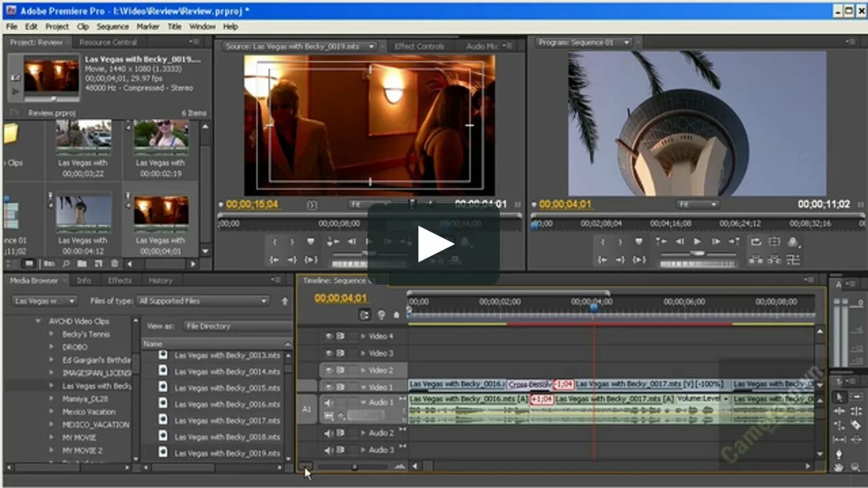
Task: Select the Zoom magnifier tool
Action: (x=856, y=467)
